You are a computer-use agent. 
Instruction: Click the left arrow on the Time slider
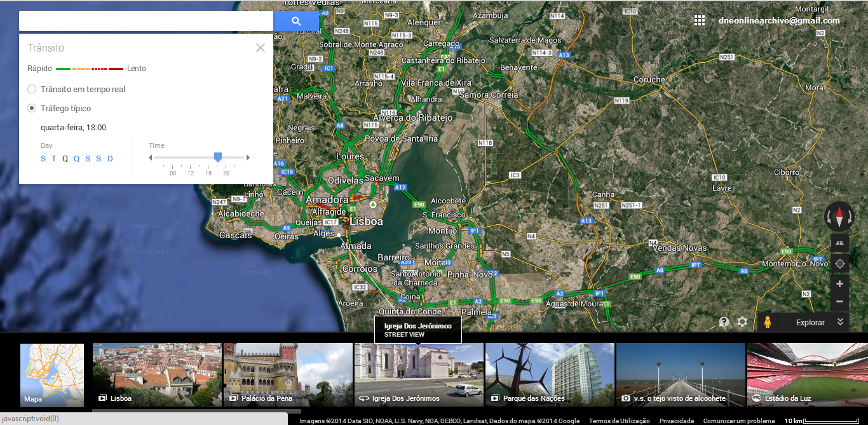[151, 157]
